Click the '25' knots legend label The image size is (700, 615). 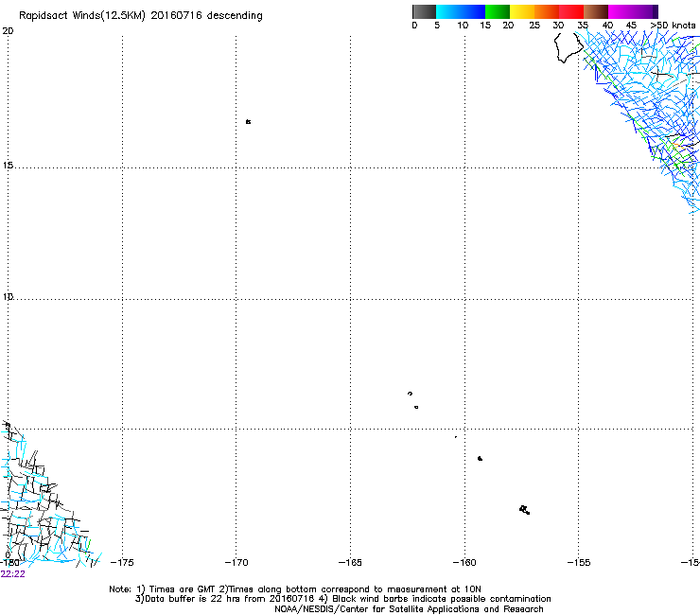pyautogui.click(x=534, y=26)
